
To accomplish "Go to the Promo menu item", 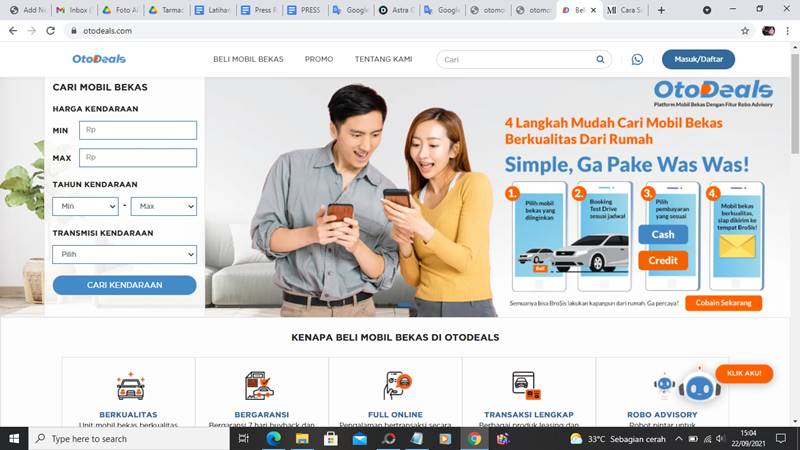I will pos(319,59).
